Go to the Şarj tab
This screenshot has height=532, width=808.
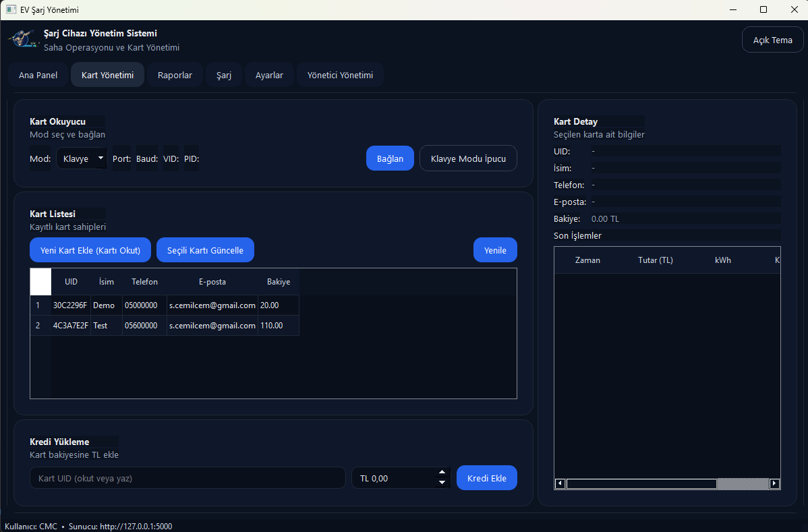tap(224, 75)
